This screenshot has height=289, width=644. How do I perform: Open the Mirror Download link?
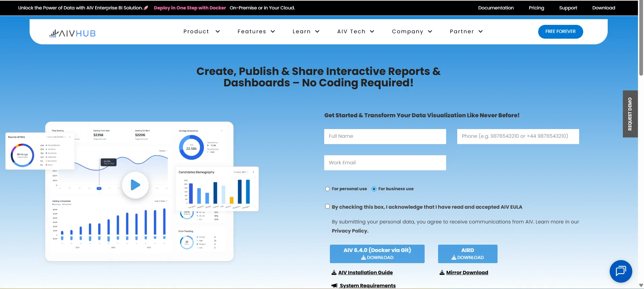[467, 273]
